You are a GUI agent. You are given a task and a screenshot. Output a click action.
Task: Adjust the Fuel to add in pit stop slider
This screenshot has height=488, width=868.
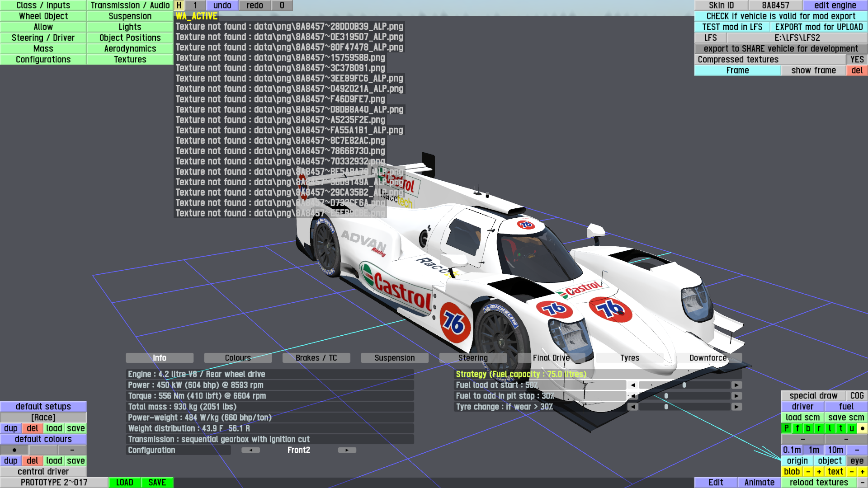point(666,396)
